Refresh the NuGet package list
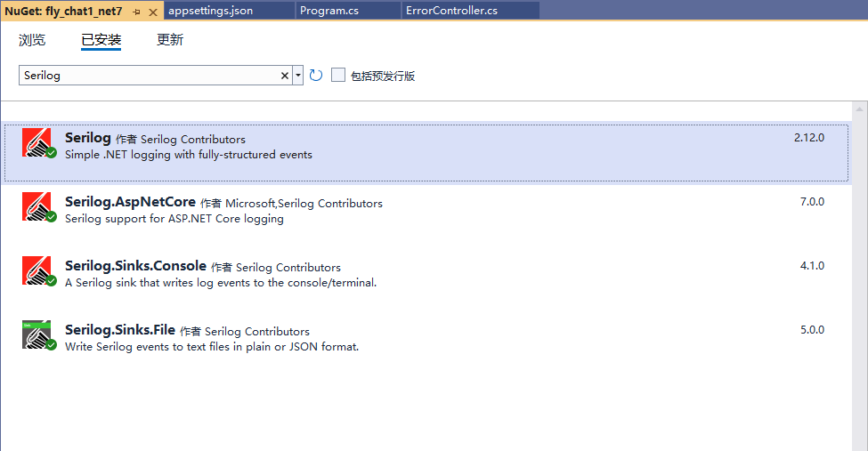The width and height of the screenshot is (868, 451). (x=316, y=76)
